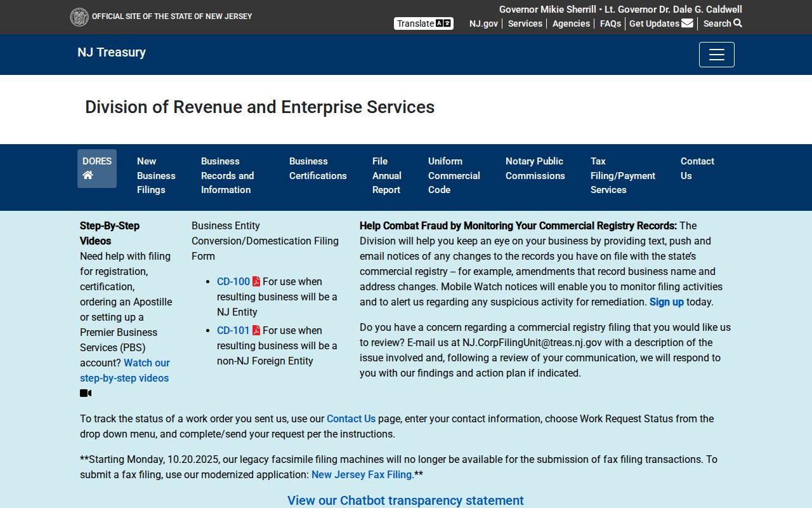This screenshot has height=508, width=812.
Task: Click the Governor Mikie Sherrill text
Action: click(547, 10)
